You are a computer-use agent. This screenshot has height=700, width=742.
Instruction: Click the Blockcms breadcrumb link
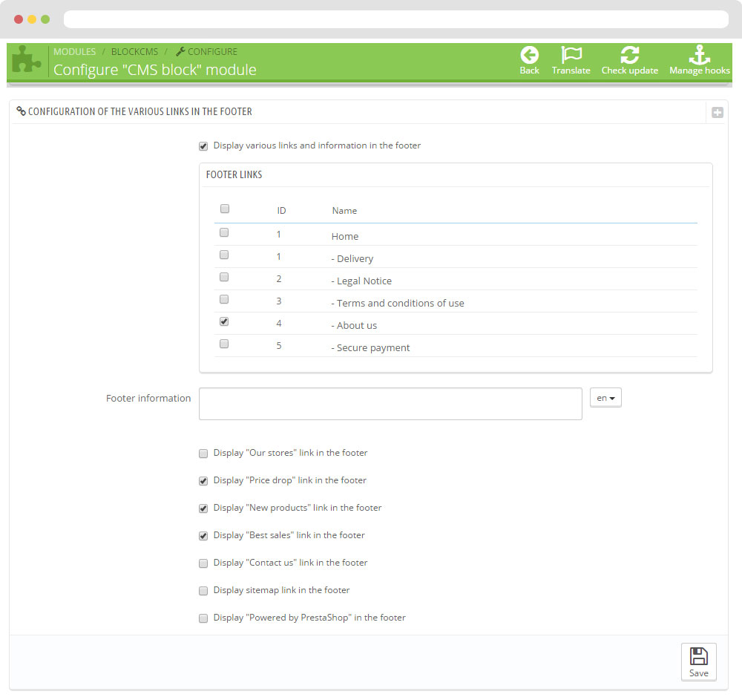[x=134, y=52]
